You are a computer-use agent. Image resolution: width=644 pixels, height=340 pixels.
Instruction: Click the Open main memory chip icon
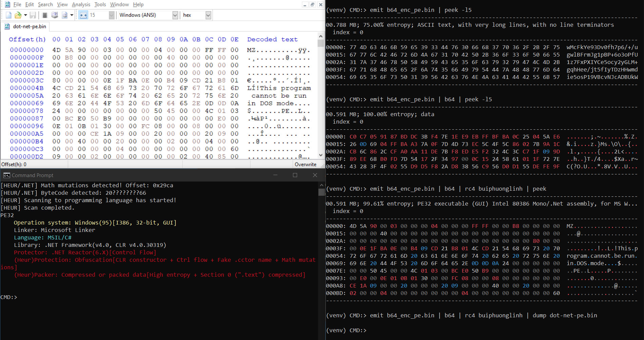click(x=45, y=15)
